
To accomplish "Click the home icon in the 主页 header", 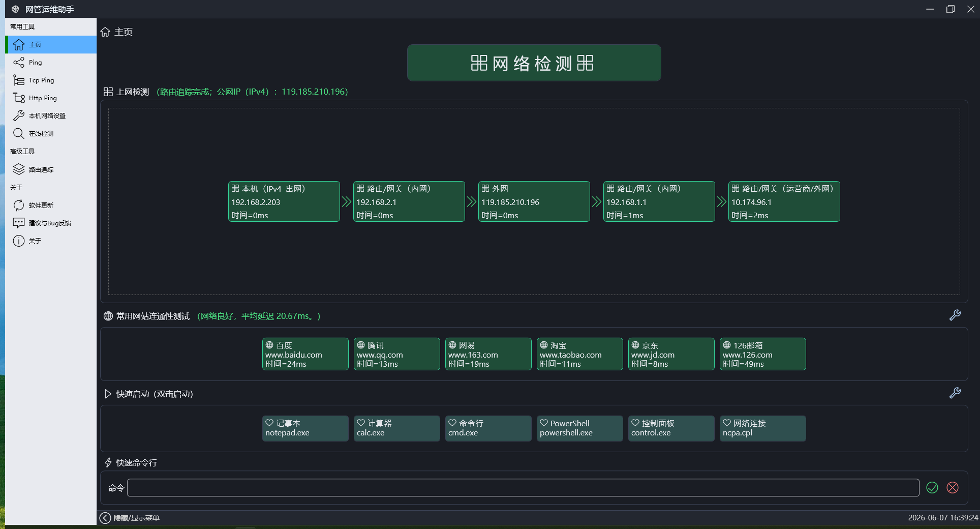I will coord(105,32).
